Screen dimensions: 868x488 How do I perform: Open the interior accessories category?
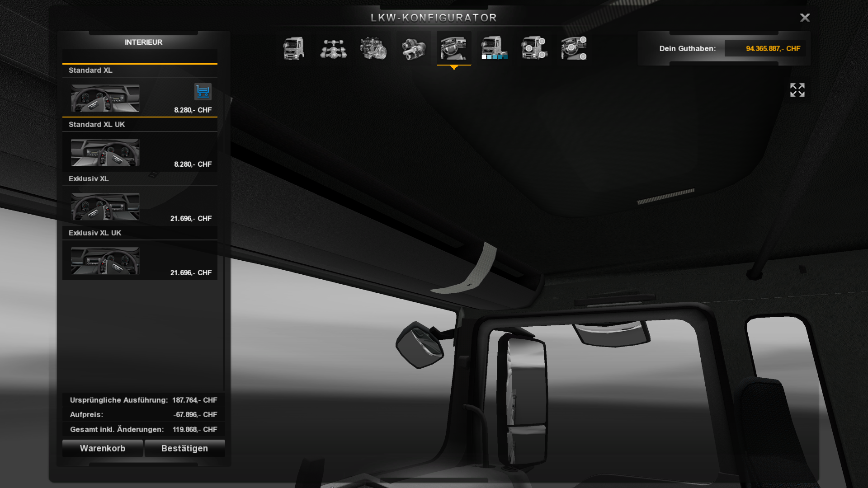[574, 48]
